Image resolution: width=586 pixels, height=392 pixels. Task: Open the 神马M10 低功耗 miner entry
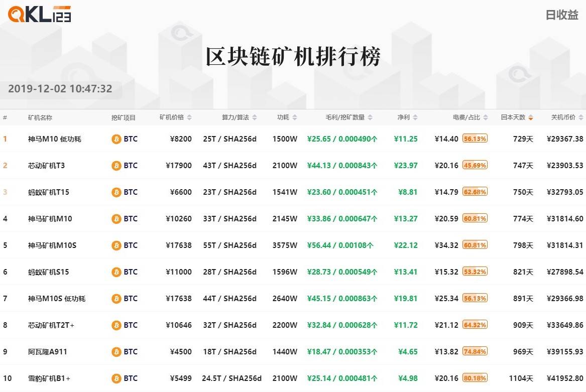click(55, 139)
